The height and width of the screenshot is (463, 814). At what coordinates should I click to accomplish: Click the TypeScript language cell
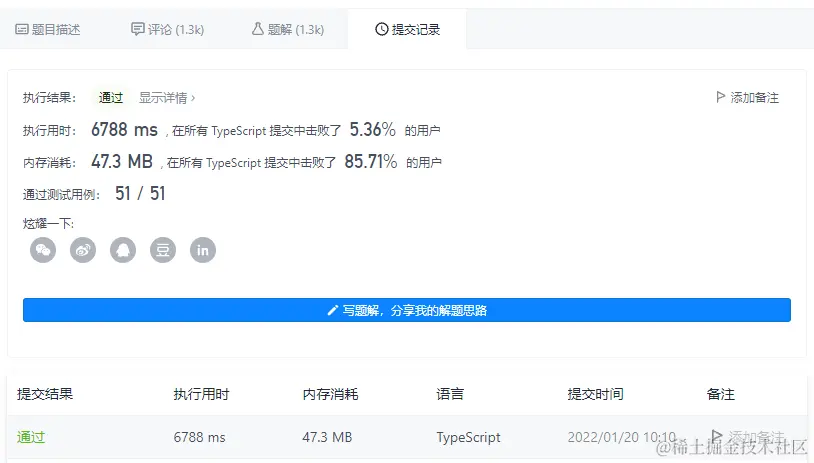pos(468,438)
